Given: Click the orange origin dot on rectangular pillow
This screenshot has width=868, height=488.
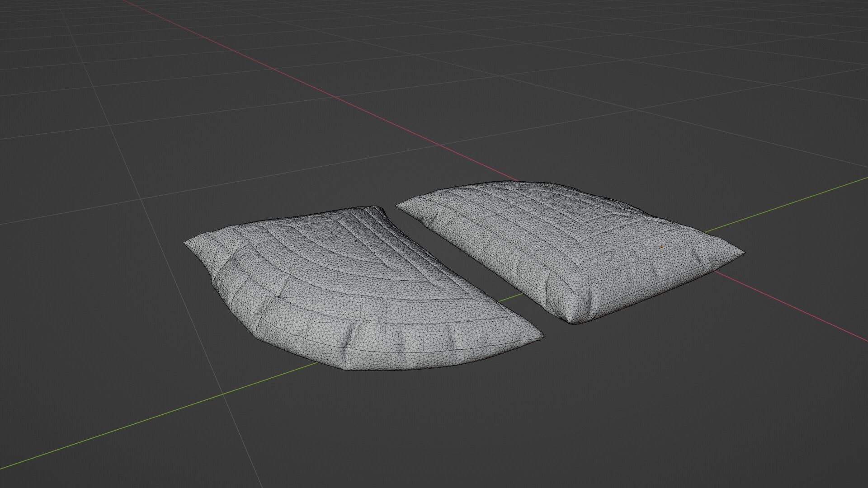Looking at the screenshot, I should click(x=661, y=247).
